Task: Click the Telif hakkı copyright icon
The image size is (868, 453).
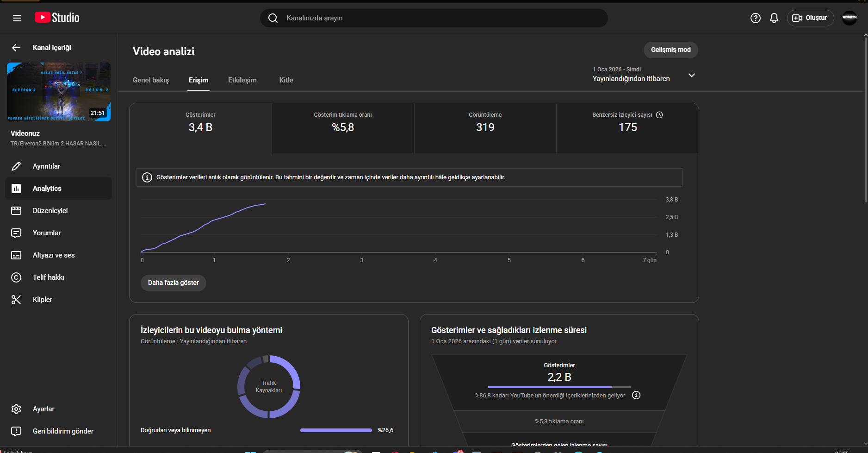Action: pyautogui.click(x=16, y=277)
